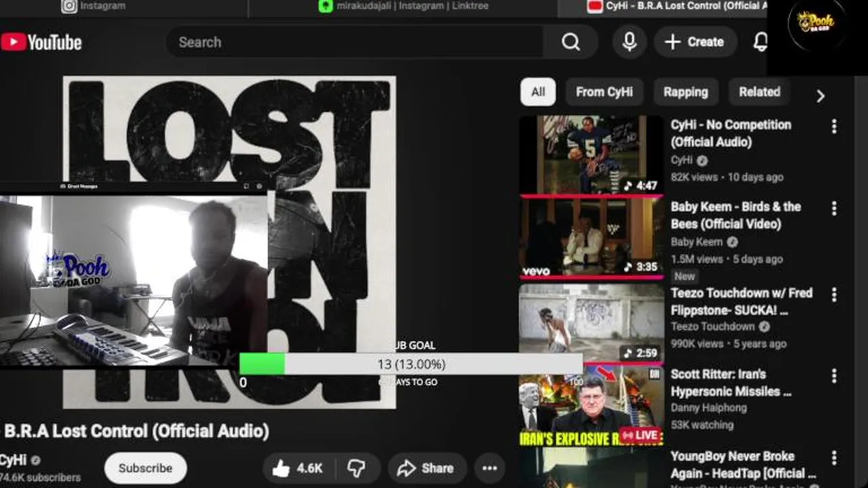Show next filter chips with arrow

coord(820,96)
